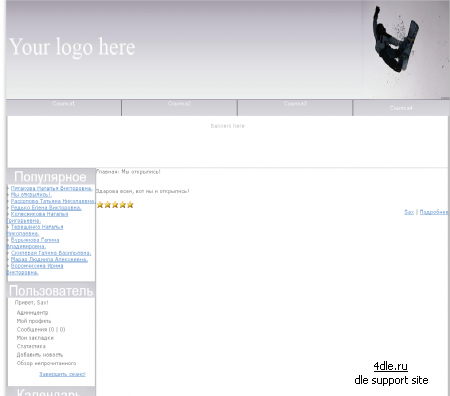This screenshot has width=450, height=396.
Task: Open 'Сообщения (0 | 0)' in the user panel
Action: pos(41,329)
